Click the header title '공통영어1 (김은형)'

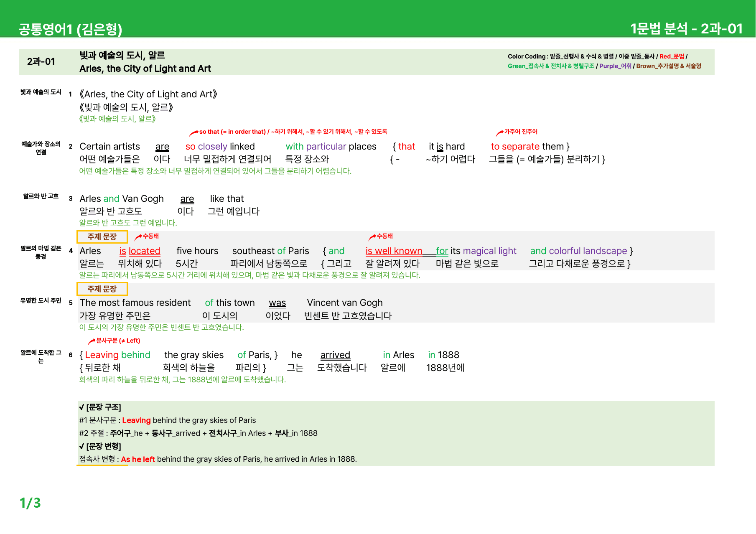(70, 29)
